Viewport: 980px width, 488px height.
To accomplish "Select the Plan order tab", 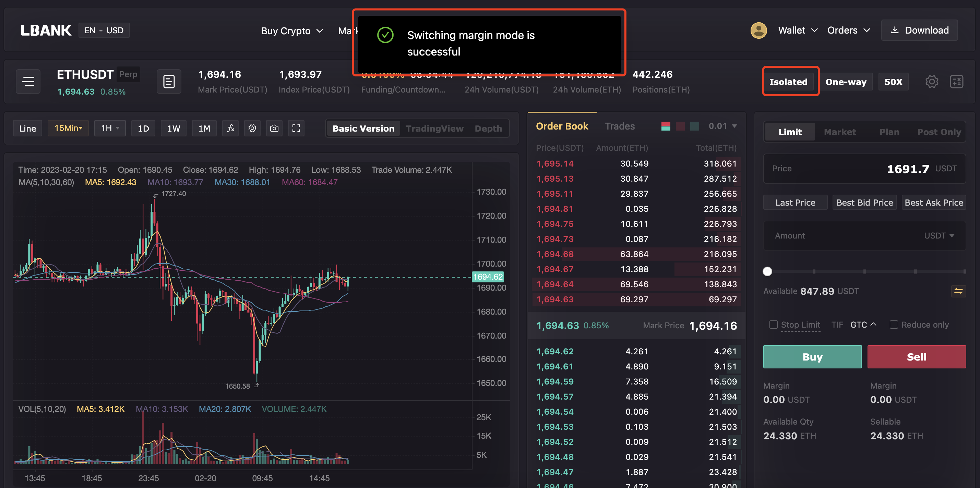I will [889, 132].
